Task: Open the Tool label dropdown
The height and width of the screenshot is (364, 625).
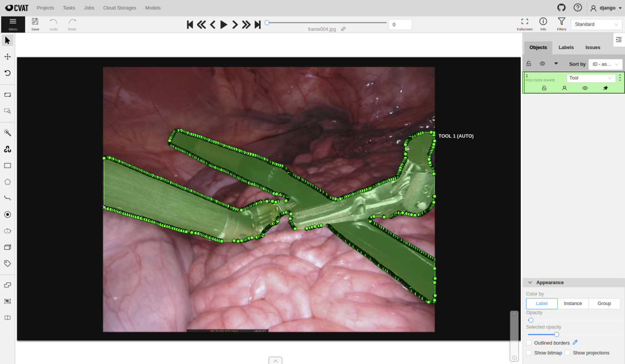Action: (591, 78)
